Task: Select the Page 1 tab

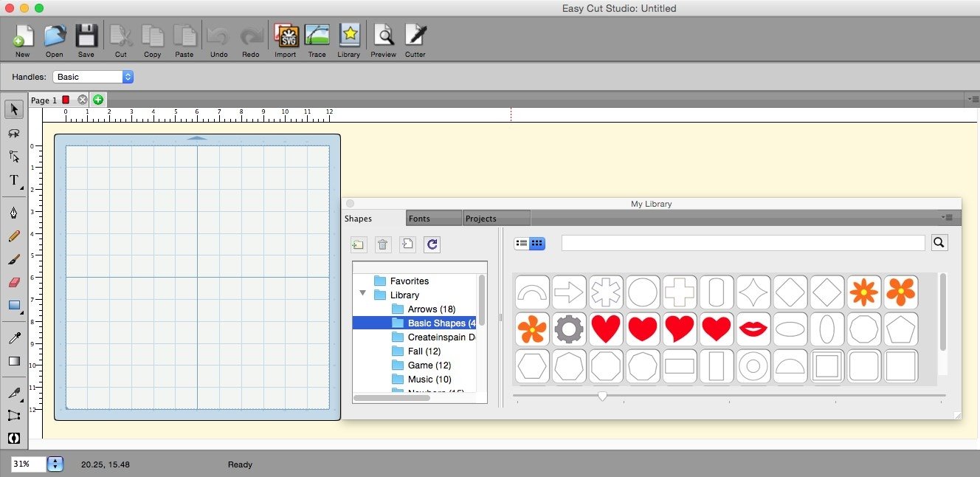Action: [44, 100]
